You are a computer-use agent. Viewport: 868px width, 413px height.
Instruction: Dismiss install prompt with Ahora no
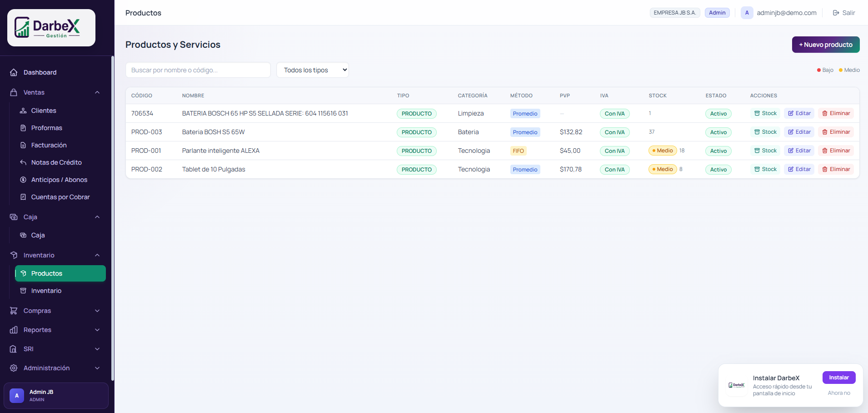[x=839, y=393]
